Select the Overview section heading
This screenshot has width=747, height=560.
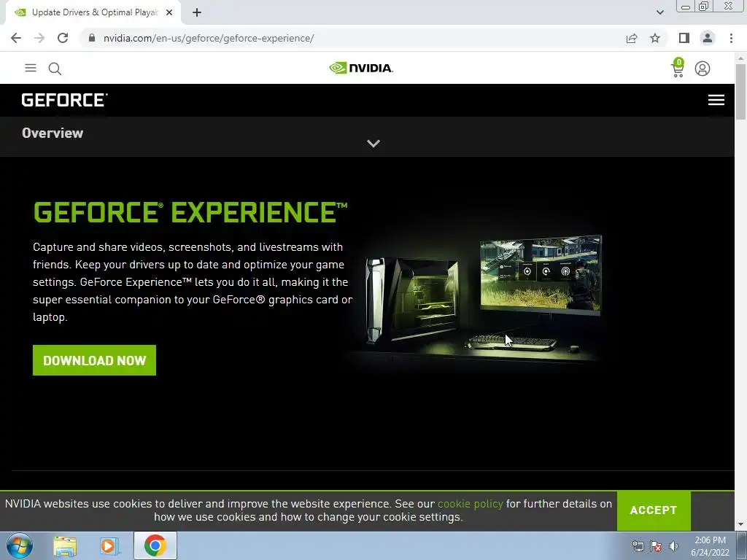point(53,133)
